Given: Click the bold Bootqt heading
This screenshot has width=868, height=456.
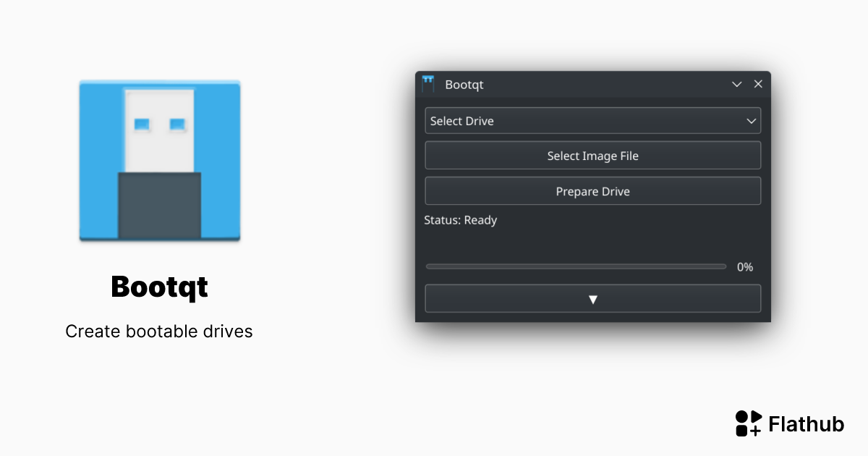Looking at the screenshot, I should coord(159,287).
